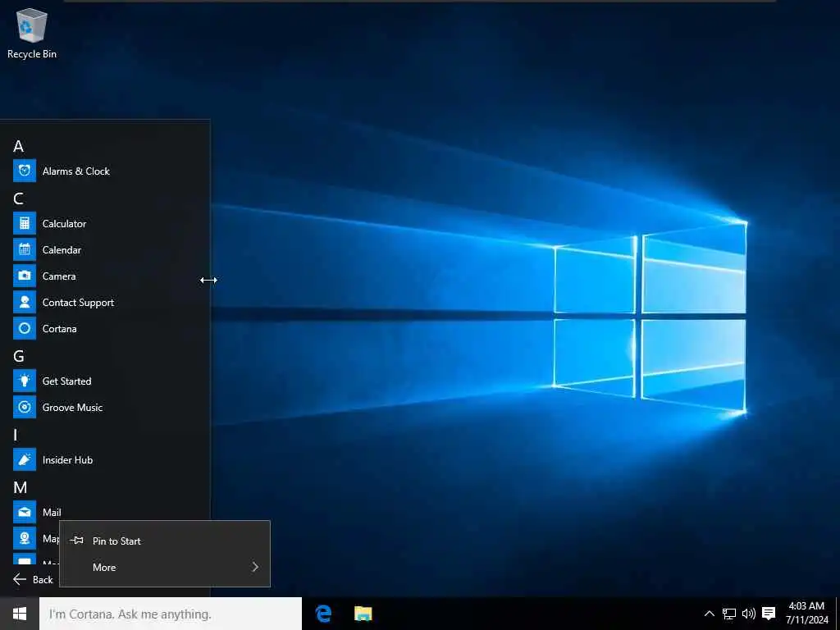Click the Contact Support label
This screenshot has height=630, width=840.
(78, 303)
